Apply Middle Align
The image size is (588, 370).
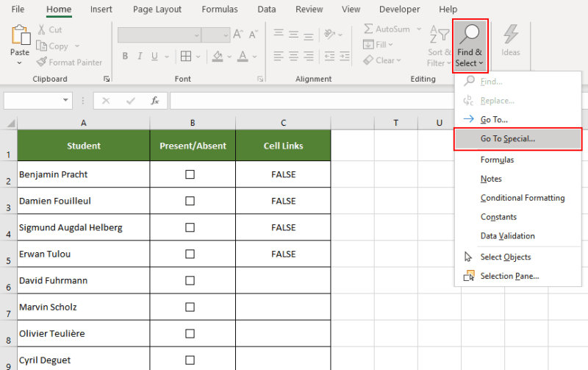[293, 35]
